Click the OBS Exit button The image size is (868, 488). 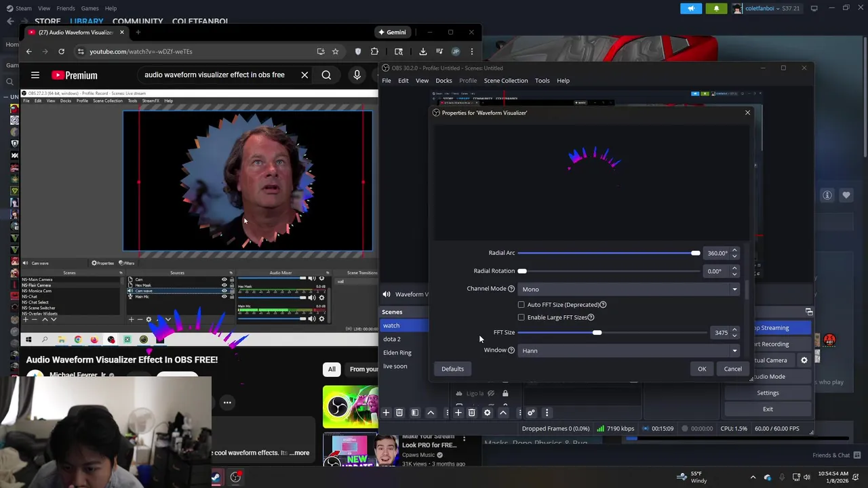click(768, 409)
